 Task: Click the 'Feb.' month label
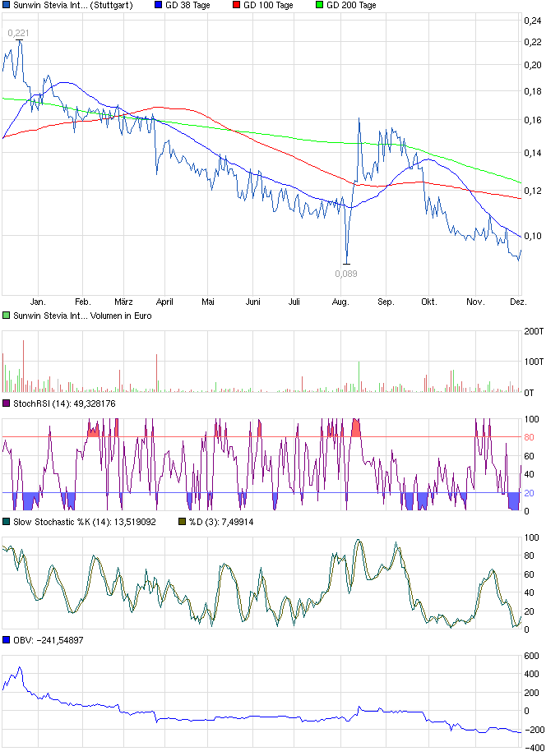[82, 302]
